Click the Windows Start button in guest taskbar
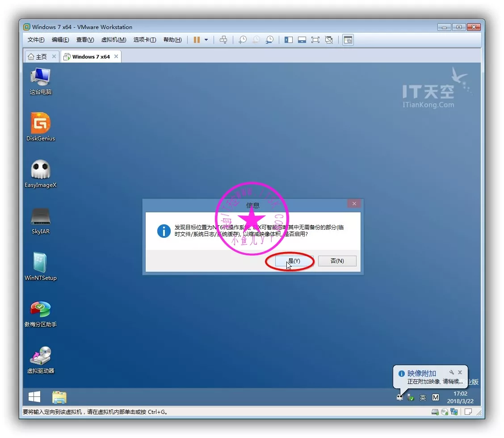 coord(34,397)
